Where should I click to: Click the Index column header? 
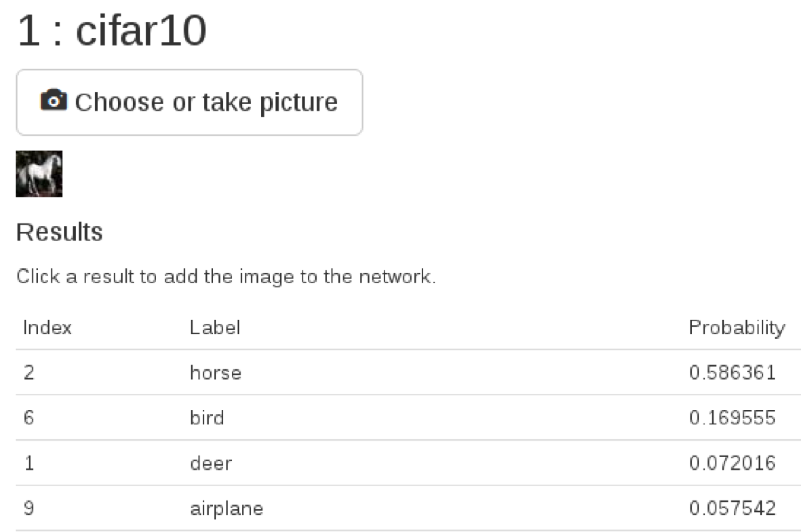tap(47, 328)
